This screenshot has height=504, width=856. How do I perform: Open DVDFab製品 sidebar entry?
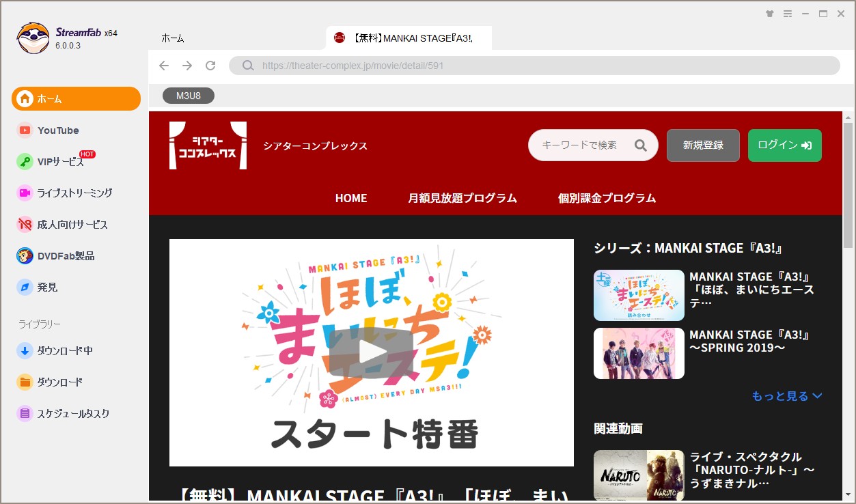click(55, 255)
